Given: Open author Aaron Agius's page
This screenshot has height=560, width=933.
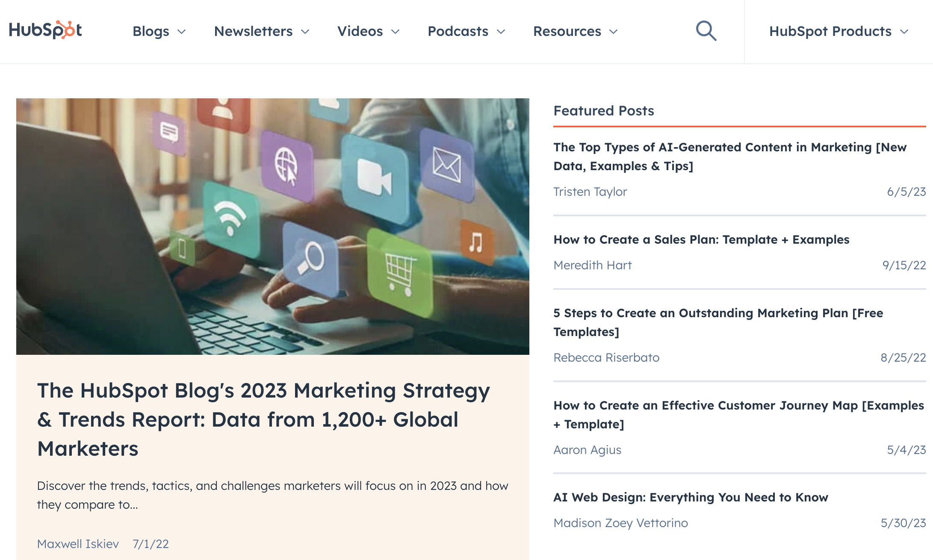Looking at the screenshot, I should (587, 450).
